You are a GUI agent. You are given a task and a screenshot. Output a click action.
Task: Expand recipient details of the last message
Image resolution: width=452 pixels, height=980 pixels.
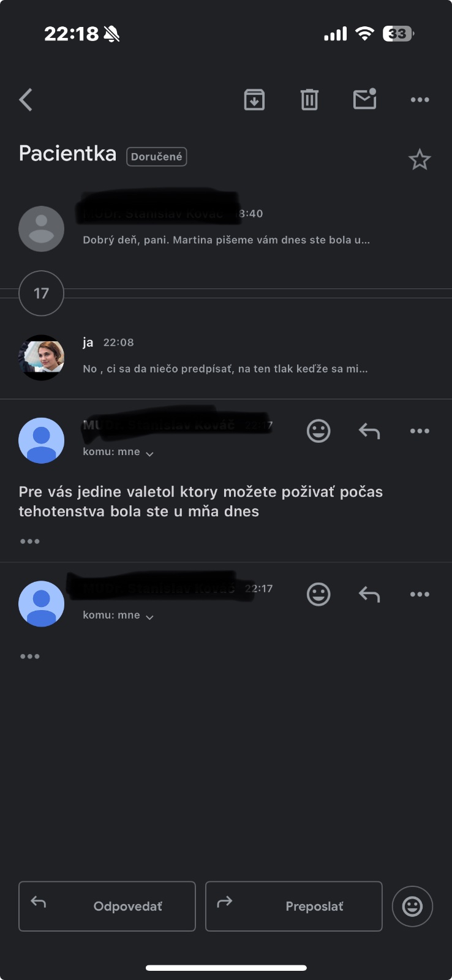[x=118, y=615]
